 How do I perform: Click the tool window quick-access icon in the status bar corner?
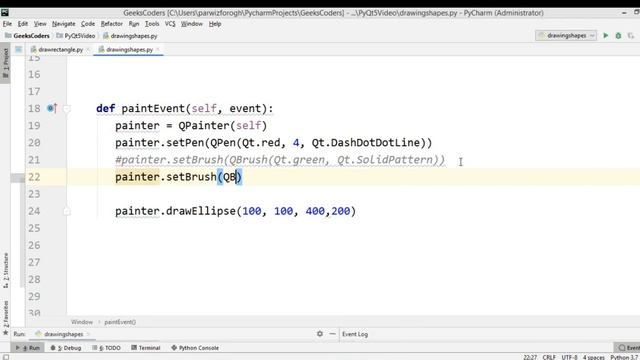coord(6,357)
